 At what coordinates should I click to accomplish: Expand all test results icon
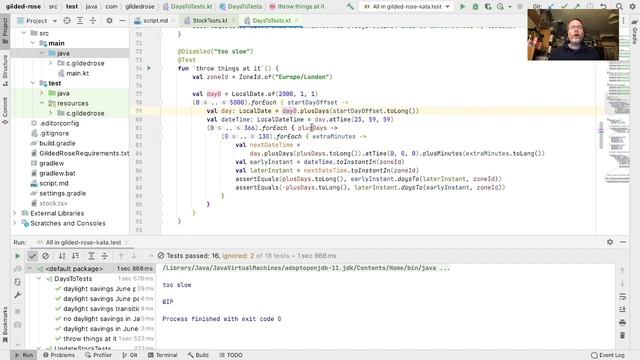[x=91, y=256]
